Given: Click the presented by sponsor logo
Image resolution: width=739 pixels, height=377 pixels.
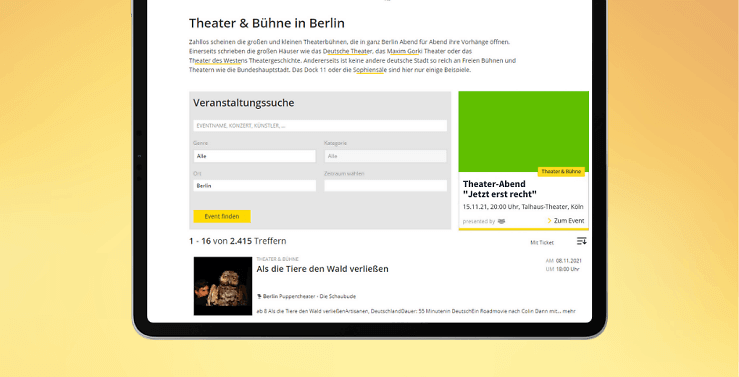Looking at the screenshot, I should [501, 221].
